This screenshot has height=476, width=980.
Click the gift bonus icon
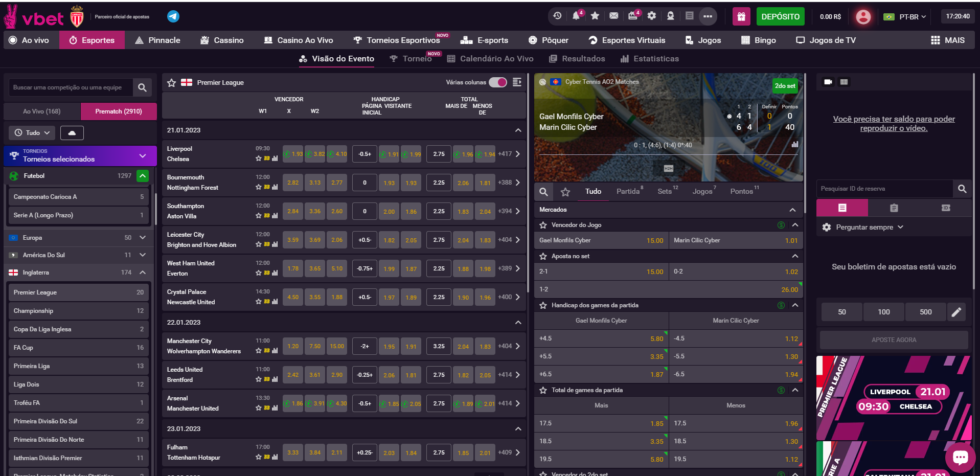pyautogui.click(x=741, y=16)
